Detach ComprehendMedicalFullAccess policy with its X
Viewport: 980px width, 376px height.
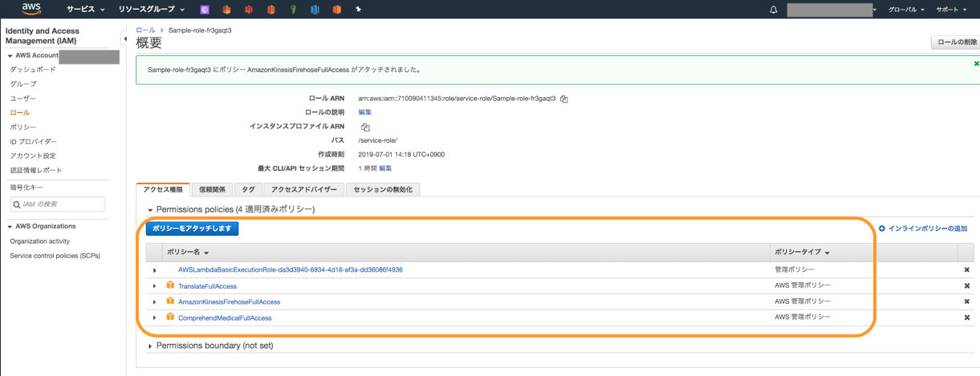point(967,318)
